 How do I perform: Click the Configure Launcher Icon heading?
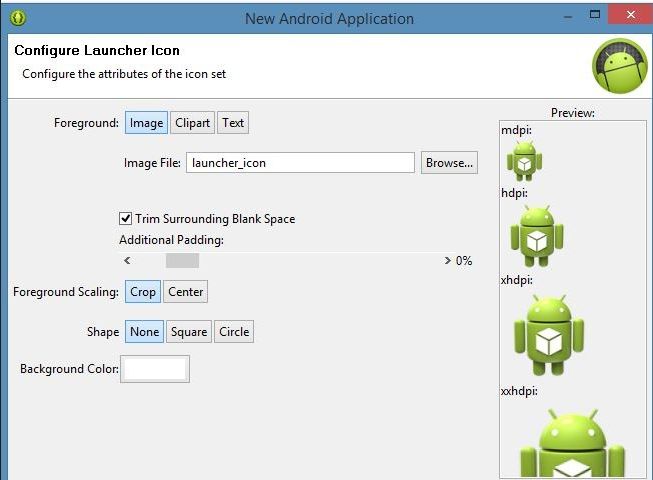(x=97, y=50)
